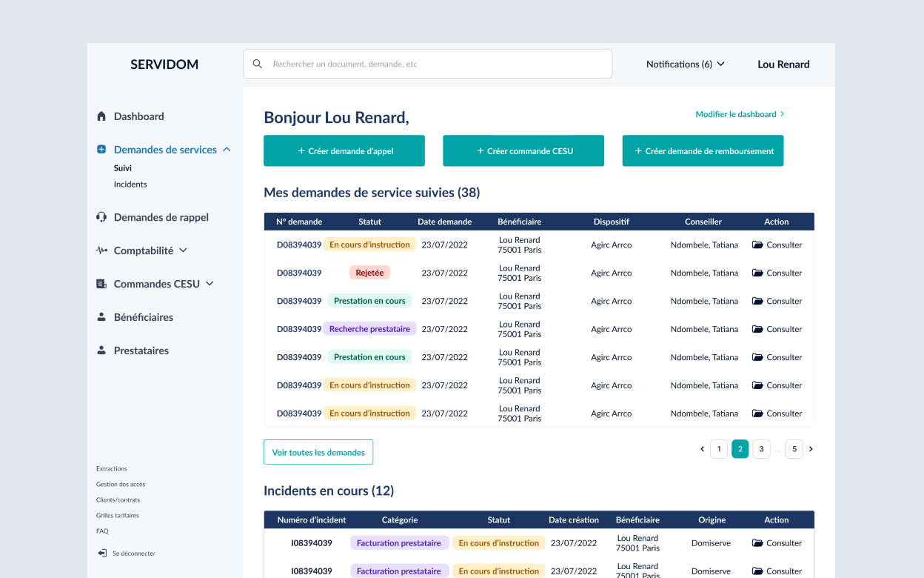This screenshot has width=924, height=578.
Task: Click the Recherche prestataire status badge
Action: coord(369,329)
